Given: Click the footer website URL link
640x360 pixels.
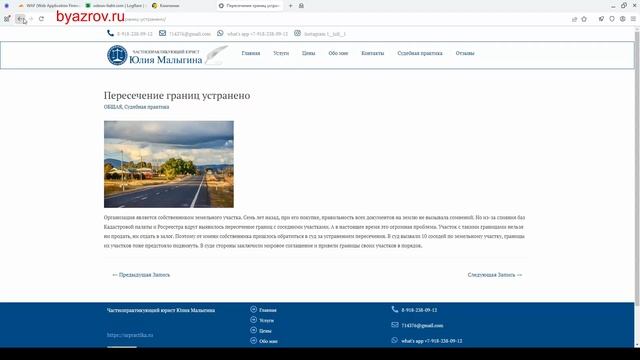Looking at the screenshot, I should 130,335.
